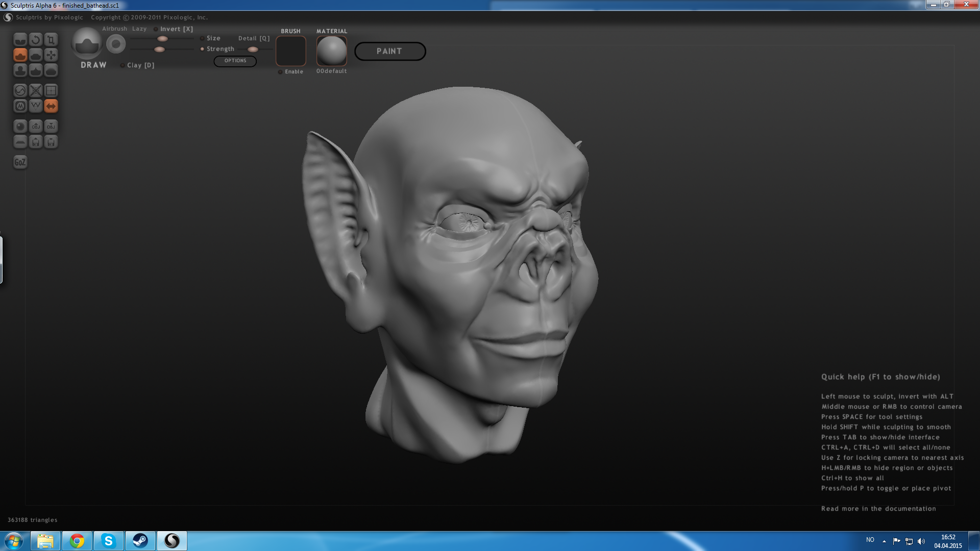Open the 00default material selector
980x551 pixels.
click(x=331, y=51)
